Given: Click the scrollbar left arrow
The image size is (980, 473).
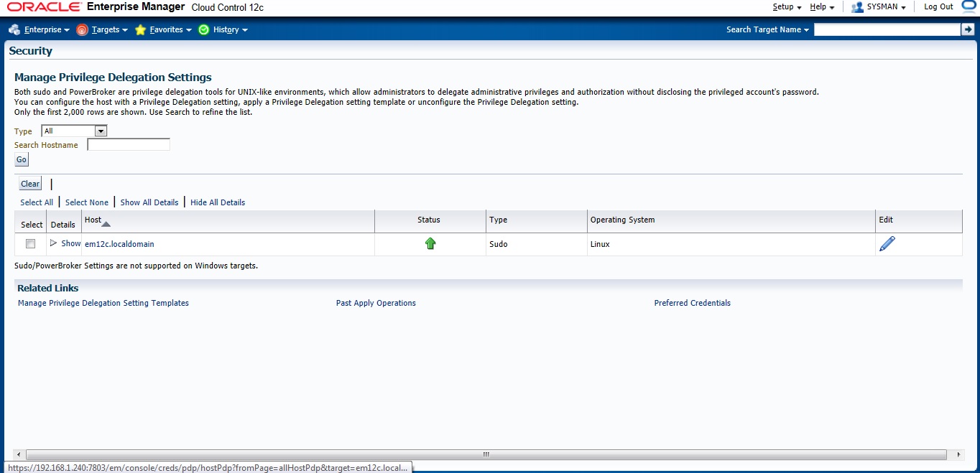Looking at the screenshot, I should point(20,454).
